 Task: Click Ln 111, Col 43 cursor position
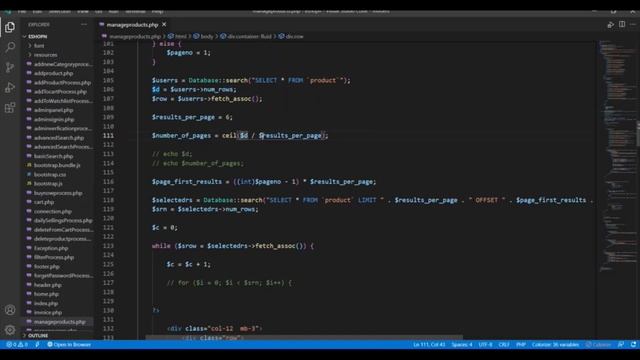pyautogui.click(x=429, y=344)
